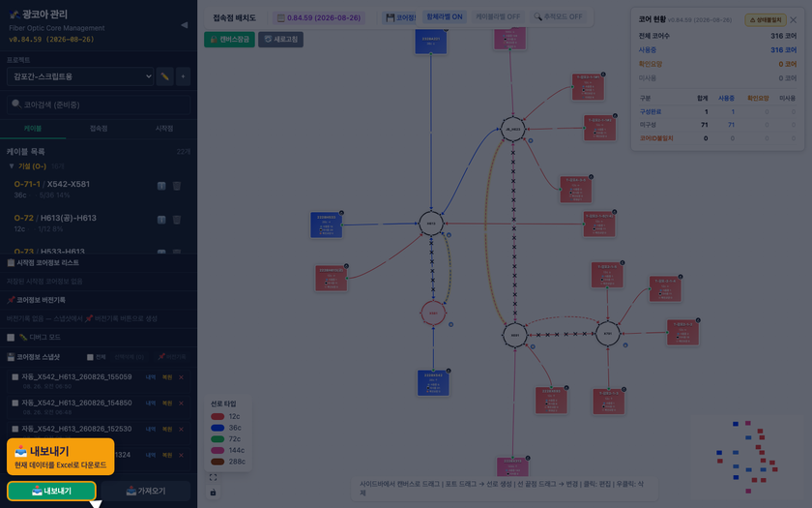This screenshot has width=812, height=508.
Task: Open 내역 for snapshot 자동_X542_H613_260826_155059
Action: click(151, 377)
